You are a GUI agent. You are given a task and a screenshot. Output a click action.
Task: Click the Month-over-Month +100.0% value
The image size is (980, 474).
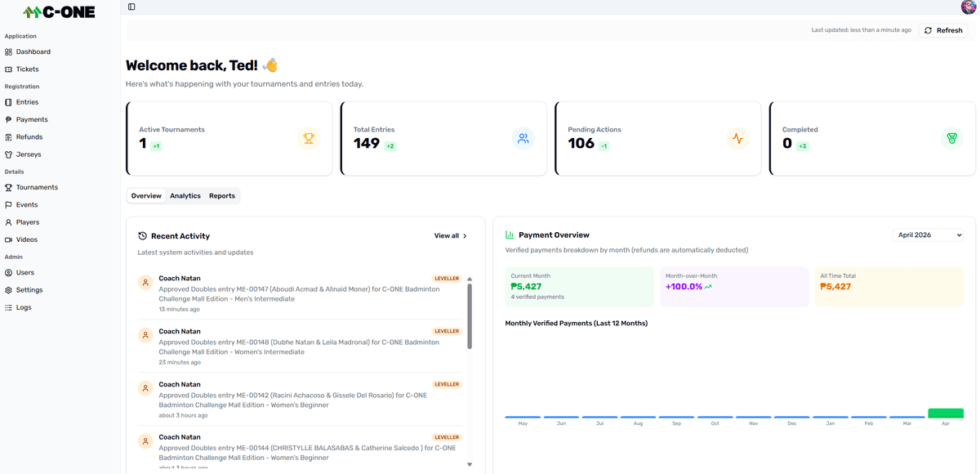pos(684,287)
